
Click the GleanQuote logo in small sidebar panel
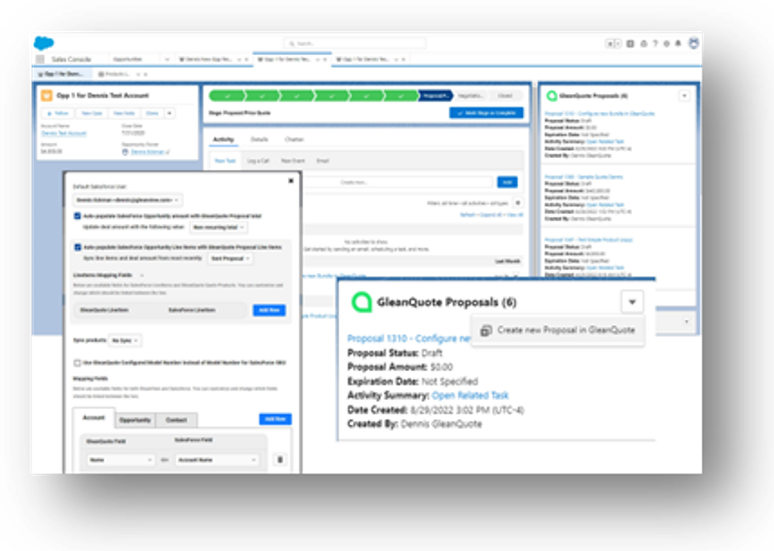(552, 96)
